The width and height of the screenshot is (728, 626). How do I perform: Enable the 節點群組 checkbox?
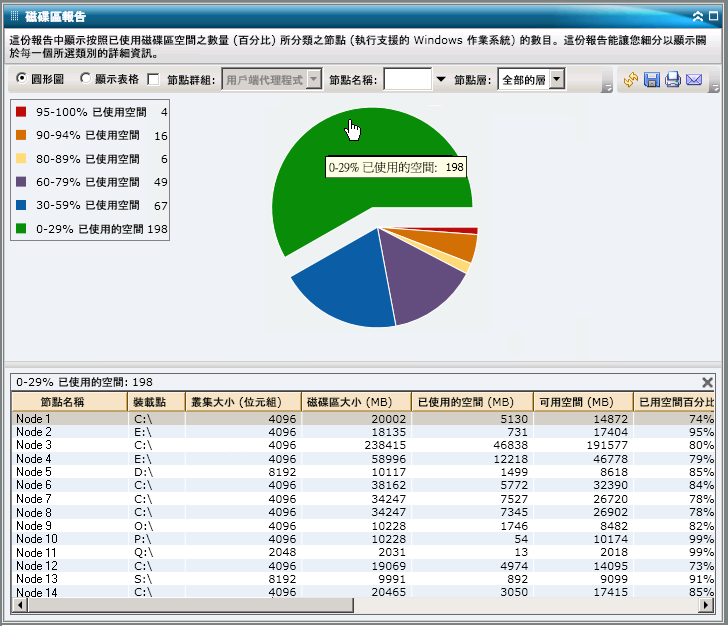click(153, 79)
